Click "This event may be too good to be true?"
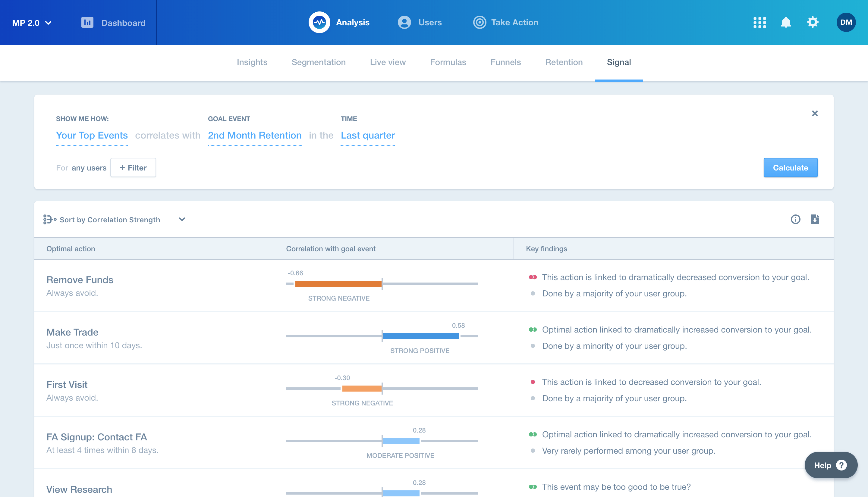The width and height of the screenshot is (868, 497). click(x=616, y=487)
